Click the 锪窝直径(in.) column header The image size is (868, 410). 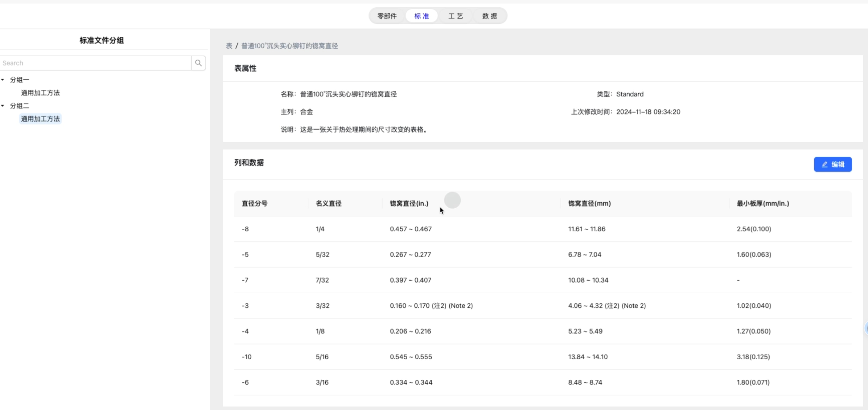pyautogui.click(x=409, y=203)
